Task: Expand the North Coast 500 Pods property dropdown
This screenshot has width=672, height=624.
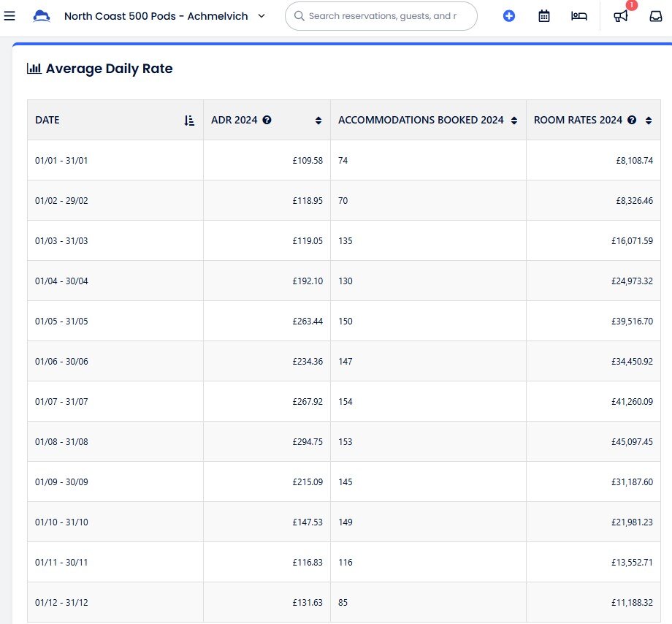Action: [261, 16]
